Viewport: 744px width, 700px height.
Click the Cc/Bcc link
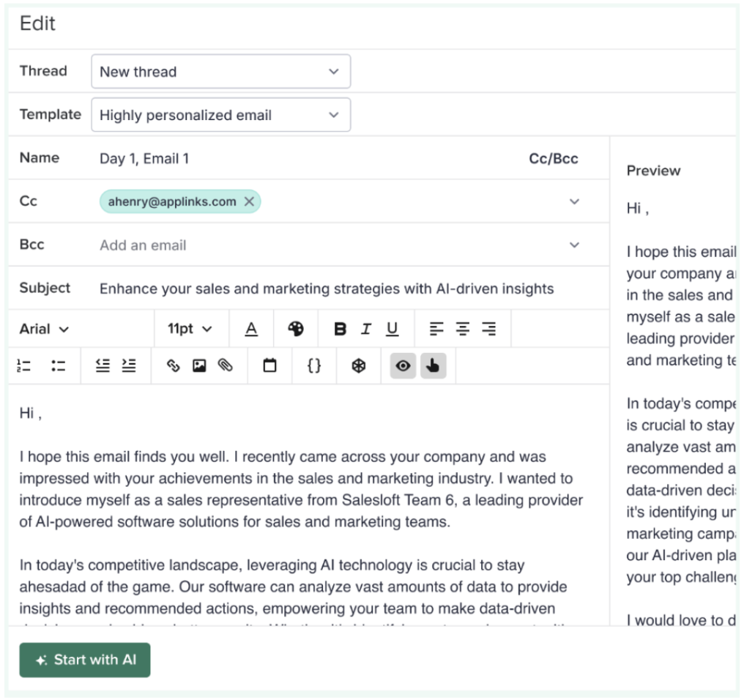(x=554, y=158)
